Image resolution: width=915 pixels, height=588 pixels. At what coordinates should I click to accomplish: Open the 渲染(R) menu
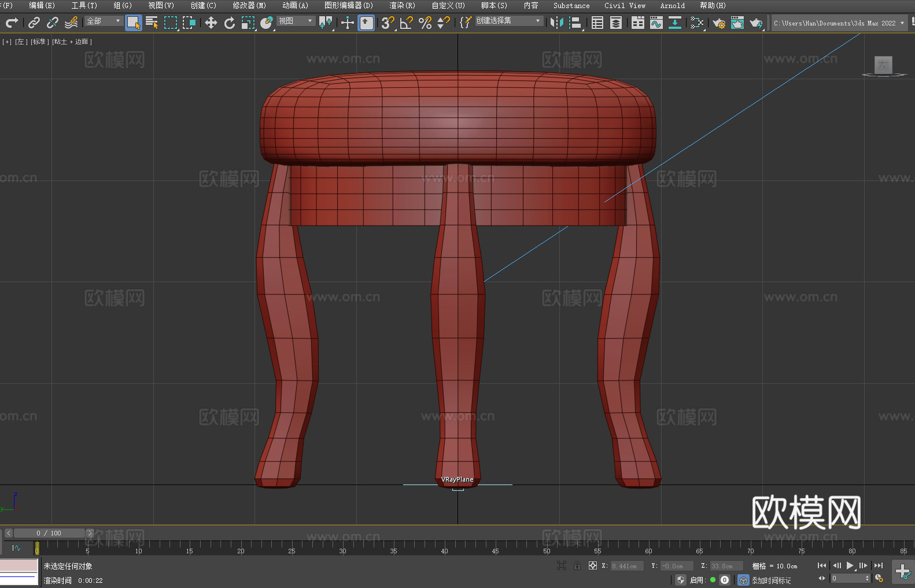click(402, 5)
